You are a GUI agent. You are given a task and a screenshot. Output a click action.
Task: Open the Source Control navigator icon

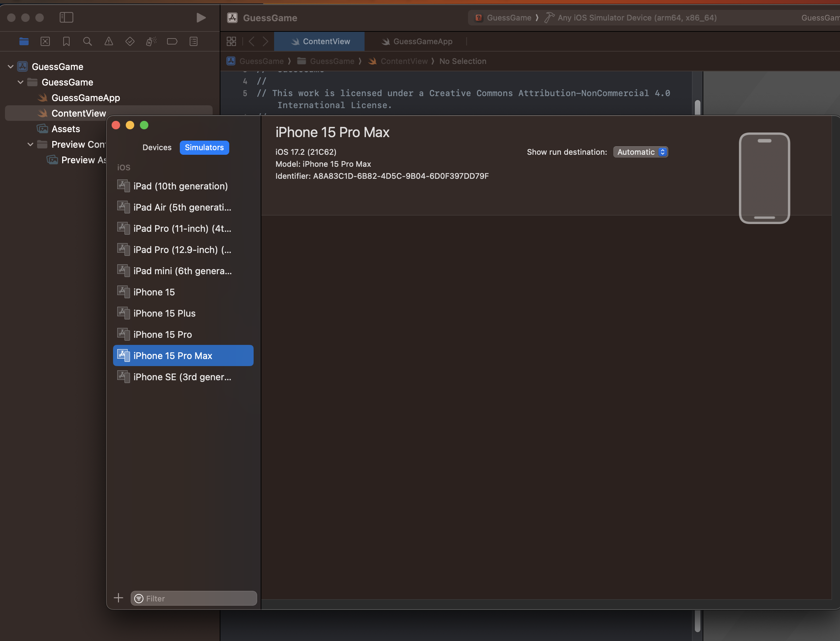(x=46, y=41)
